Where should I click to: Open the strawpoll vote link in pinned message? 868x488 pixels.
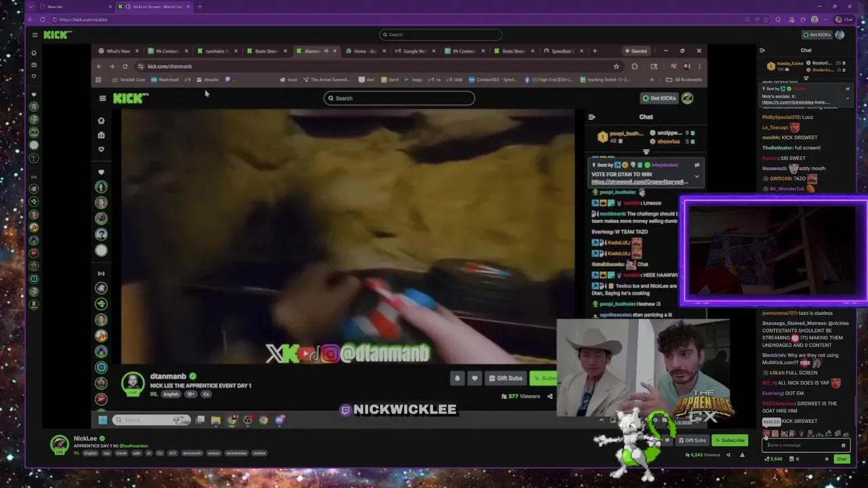(x=639, y=182)
